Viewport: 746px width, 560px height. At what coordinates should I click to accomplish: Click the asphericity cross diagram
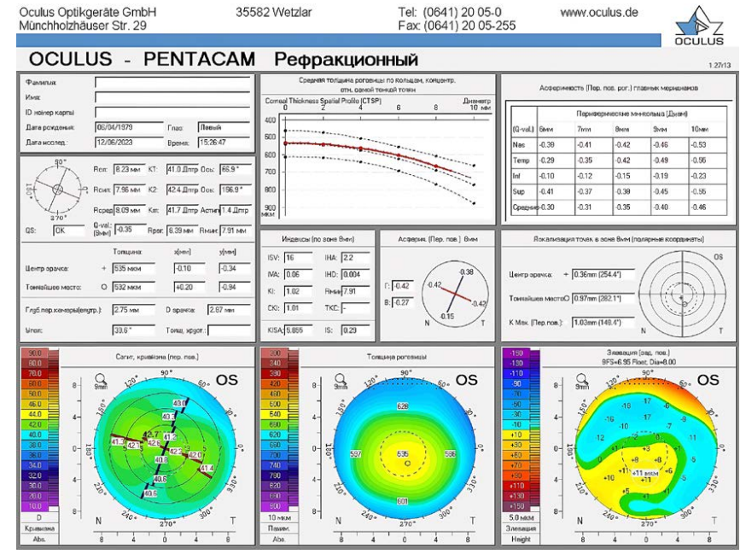(452, 293)
